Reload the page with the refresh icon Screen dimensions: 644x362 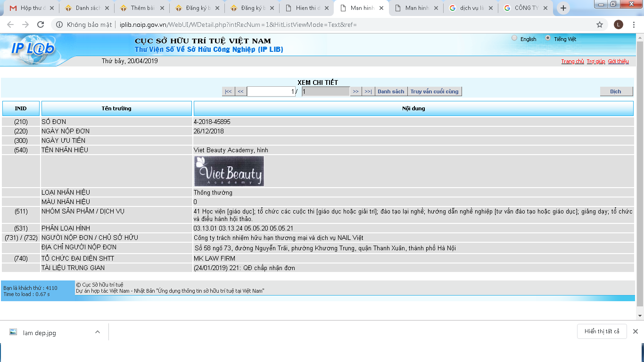tap(41, 25)
